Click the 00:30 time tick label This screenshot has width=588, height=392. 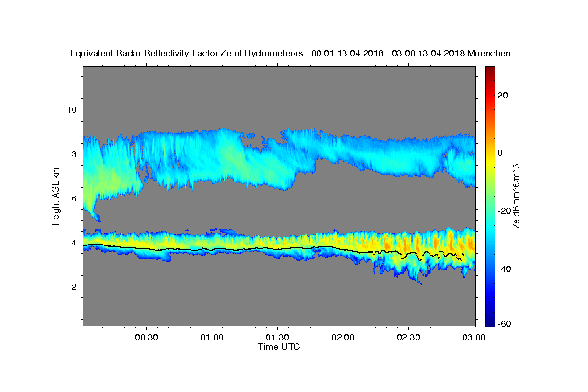147,338
